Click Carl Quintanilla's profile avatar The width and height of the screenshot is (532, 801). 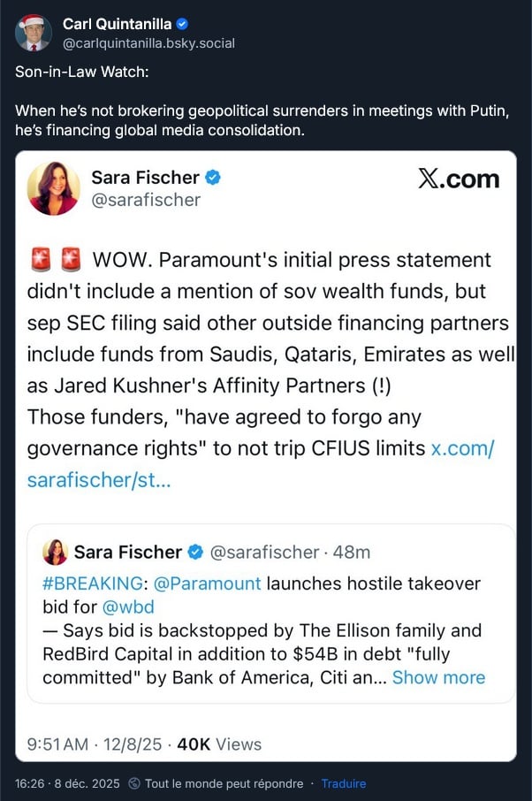[33, 33]
